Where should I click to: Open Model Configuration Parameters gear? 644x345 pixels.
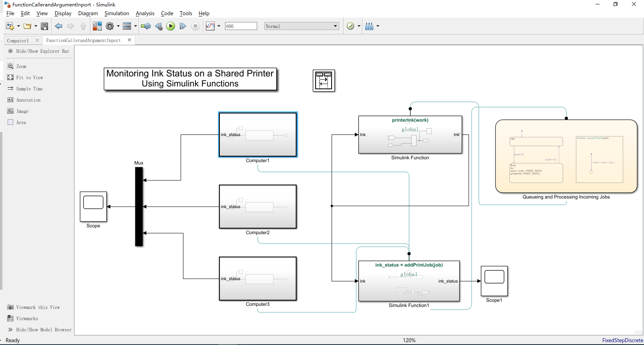110,26
